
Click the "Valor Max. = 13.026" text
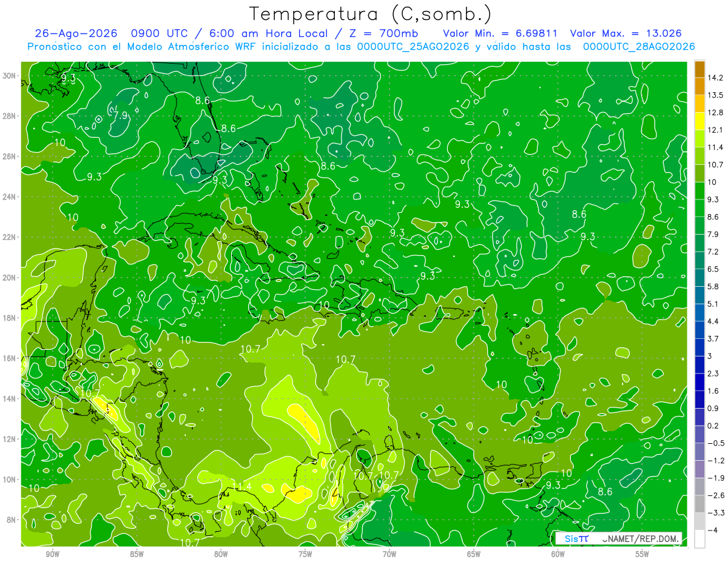tap(626, 33)
